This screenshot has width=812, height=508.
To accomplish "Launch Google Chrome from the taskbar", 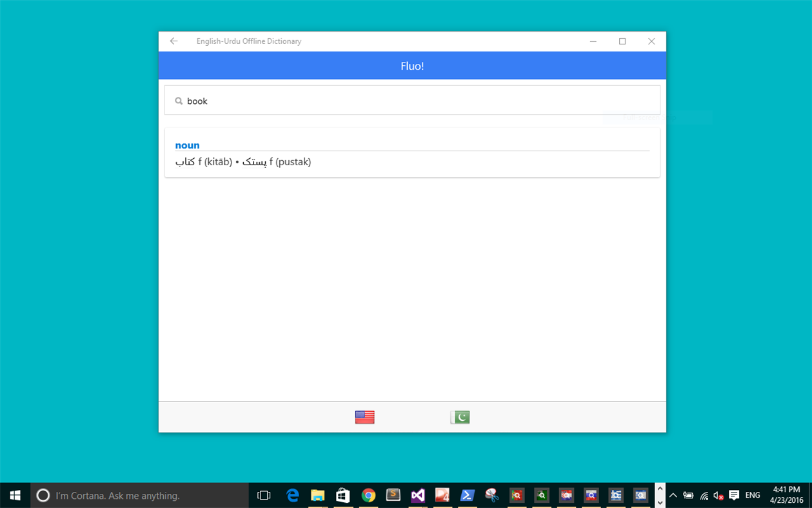I will pos(368,495).
